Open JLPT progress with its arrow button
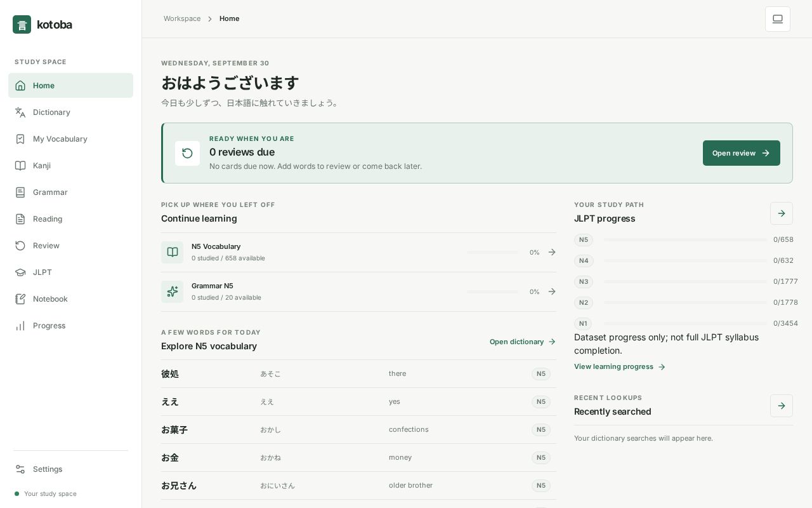This screenshot has width=812, height=508. (782, 213)
